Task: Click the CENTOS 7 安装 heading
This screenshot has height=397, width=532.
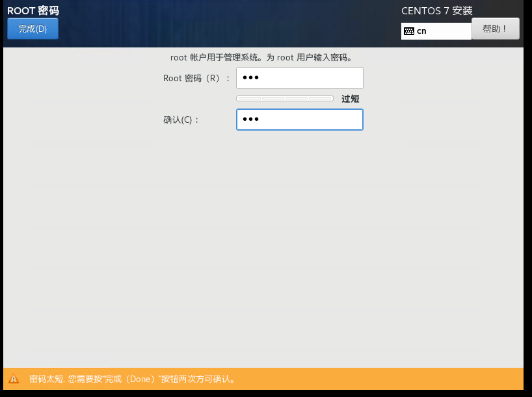Action: point(436,11)
